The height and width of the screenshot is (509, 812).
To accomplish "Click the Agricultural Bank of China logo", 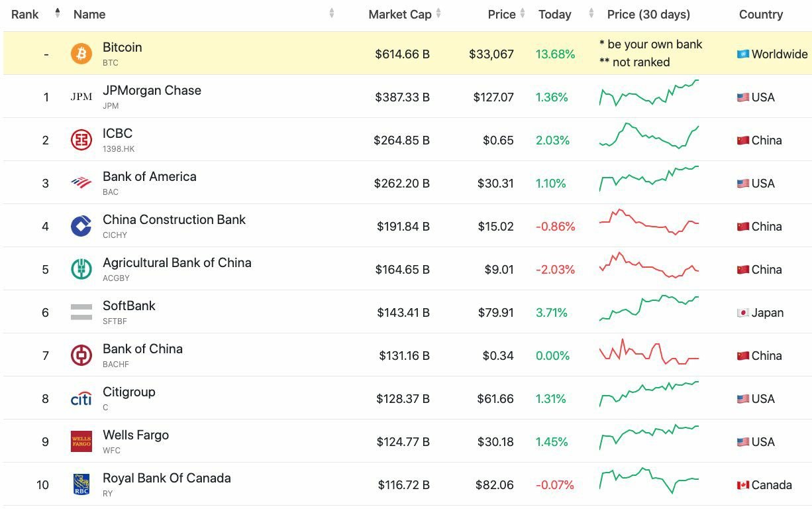I will point(81,269).
